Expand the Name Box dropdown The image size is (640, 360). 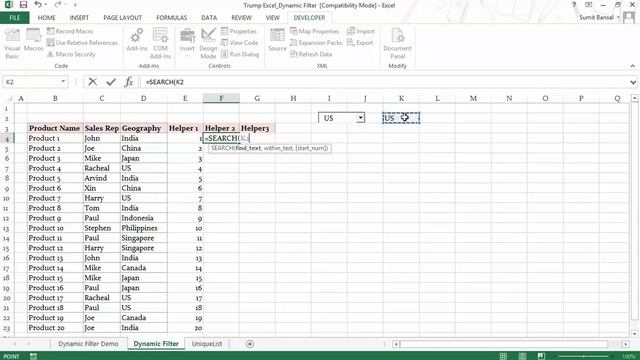pyautogui.click(x=63, y=82)
